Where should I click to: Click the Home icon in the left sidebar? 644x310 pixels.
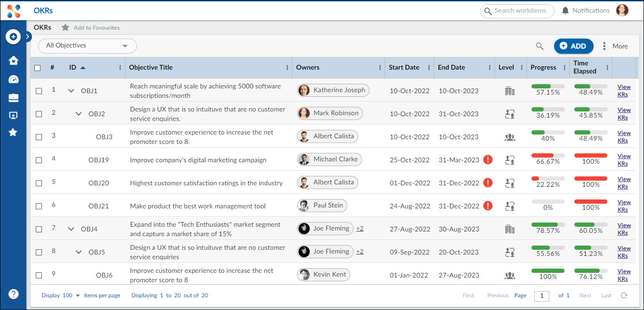[13, 60]
